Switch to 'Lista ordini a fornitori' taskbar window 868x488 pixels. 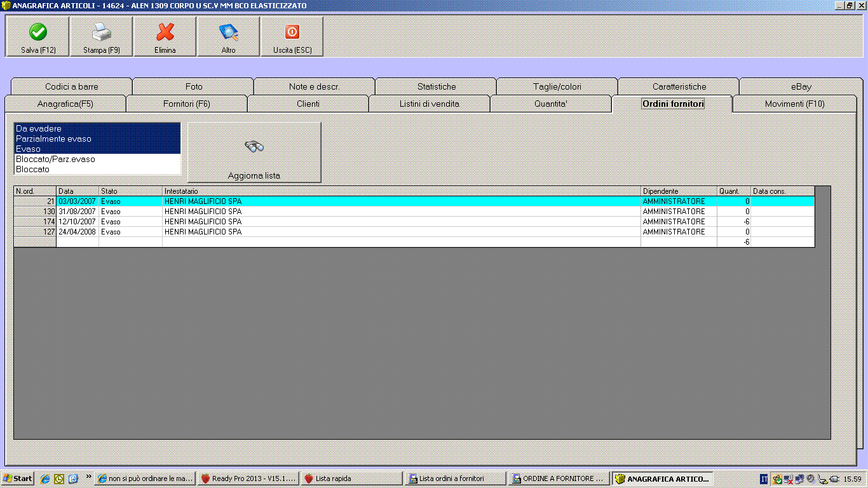click(455, 478)
